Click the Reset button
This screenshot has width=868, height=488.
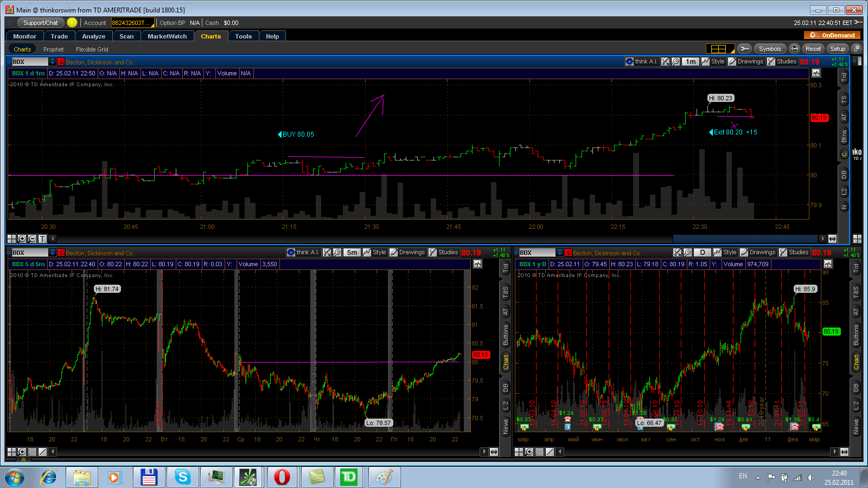coord(813,49)
